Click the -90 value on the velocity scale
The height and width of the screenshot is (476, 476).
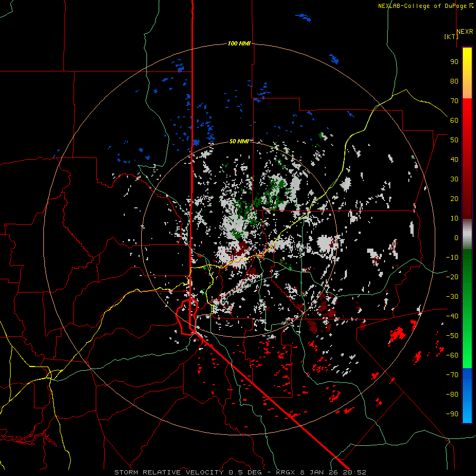point(452,414)
